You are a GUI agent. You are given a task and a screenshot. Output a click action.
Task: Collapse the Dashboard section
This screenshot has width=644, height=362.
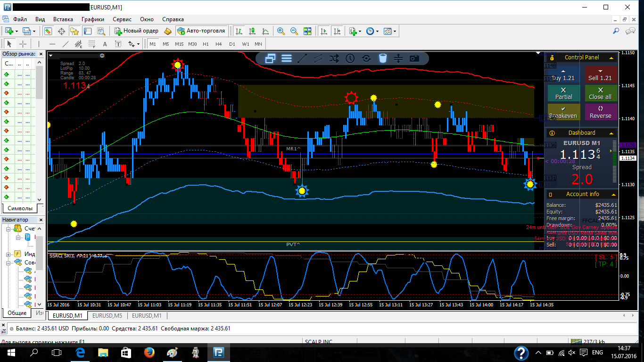[612, 133]
